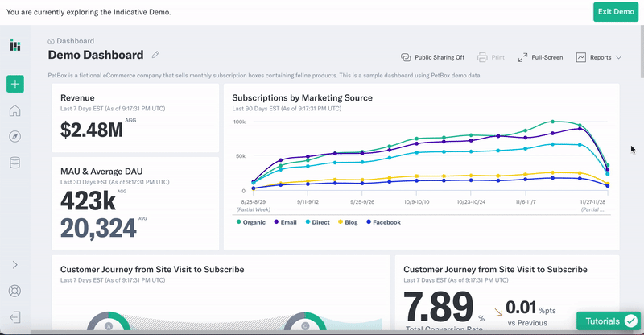Edit dashboard name with pencil icon

click(x=155, y=55)
